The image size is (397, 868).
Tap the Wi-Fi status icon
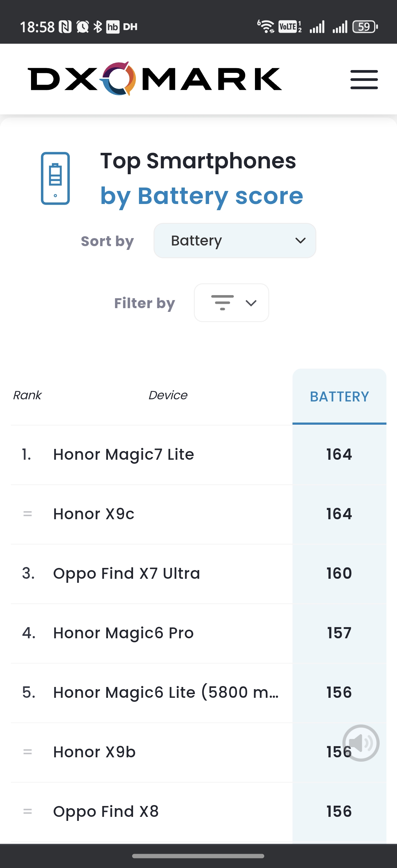pyautogui.click(x=266, y=27)
